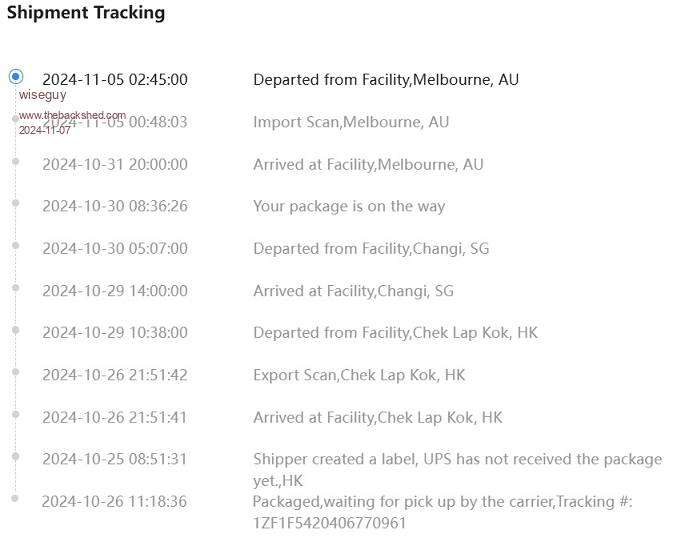This screenshot has width=677, height=542.
Task: Click the 2024-10-31 20:00:00 timestamp
Action: [x=115, y=164]
